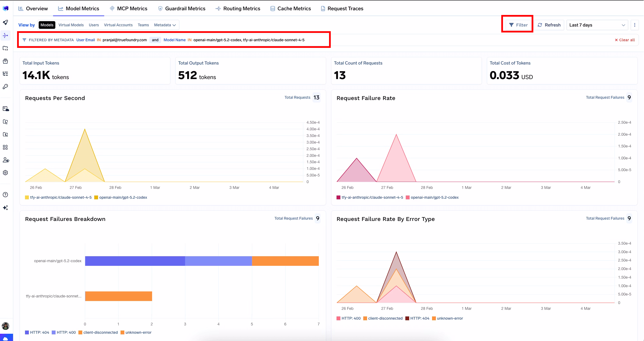
Task: Open the user permissions shield icon in sidebar
Action: [6, 160]
